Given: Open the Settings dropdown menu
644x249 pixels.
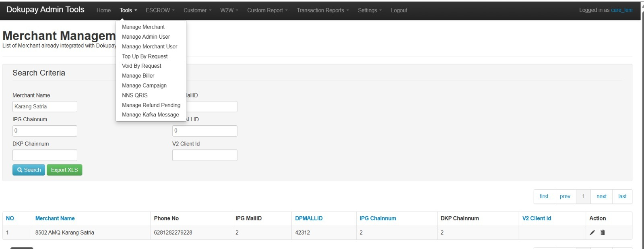Looking at the screenshot, I should point(370,10).
